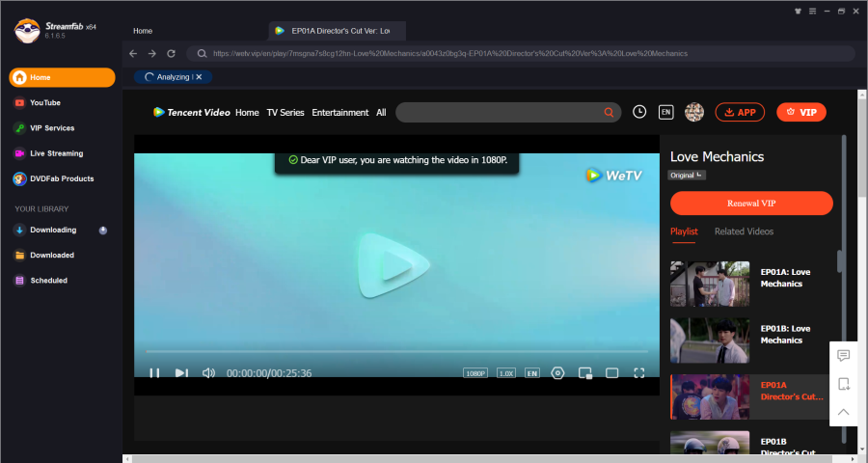Skip to next episode
Image resolution: width=868 pixels, height=463 pixels.
coord(181,373)
